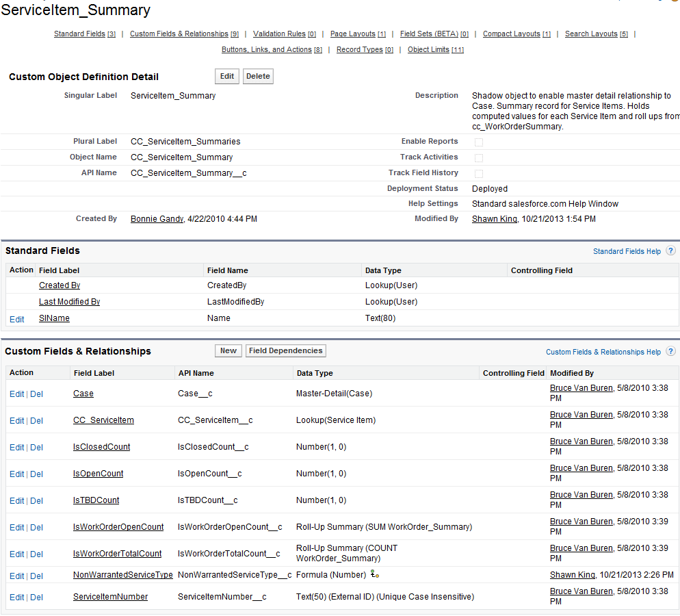Open Custom Fields & Relationships Help question mark icon
Viewport: 680px width, 616px height.
(669, 351)
